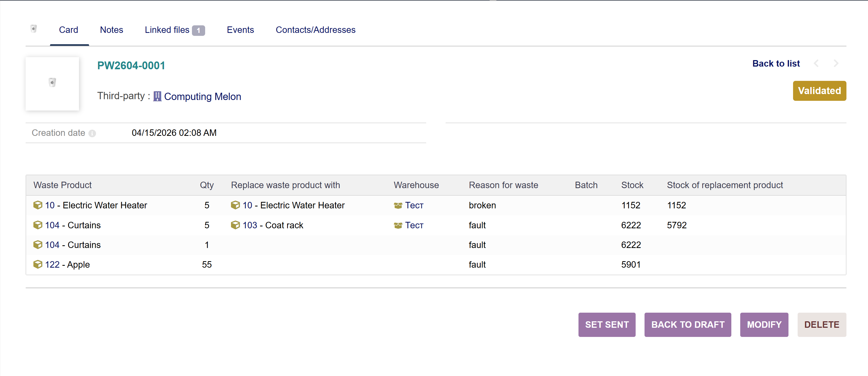The width and height of the screenshot is (868, 376).
Task: Click warehouse box icon in the Coat rack row
Action: click(398, 225)
